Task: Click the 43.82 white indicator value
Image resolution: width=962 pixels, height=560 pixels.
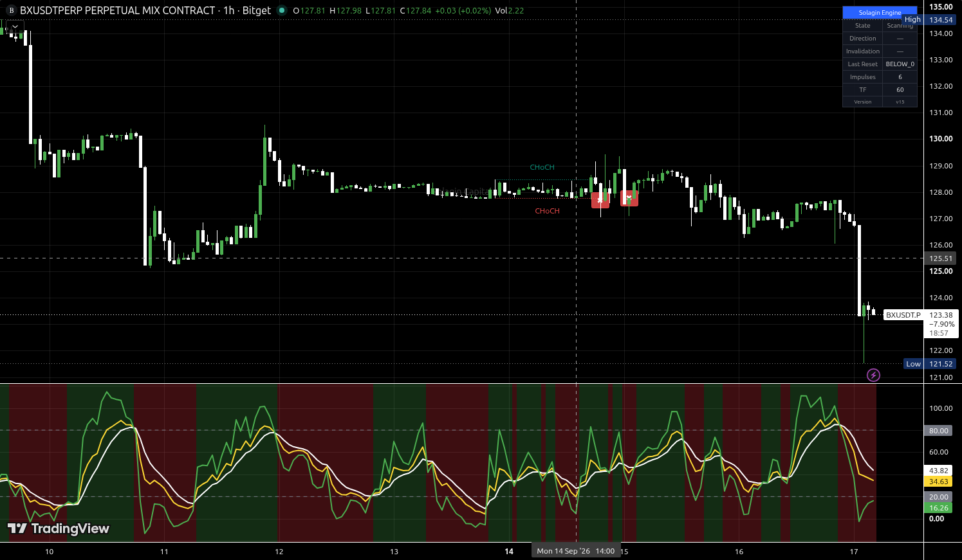Action: coord(939,471)
